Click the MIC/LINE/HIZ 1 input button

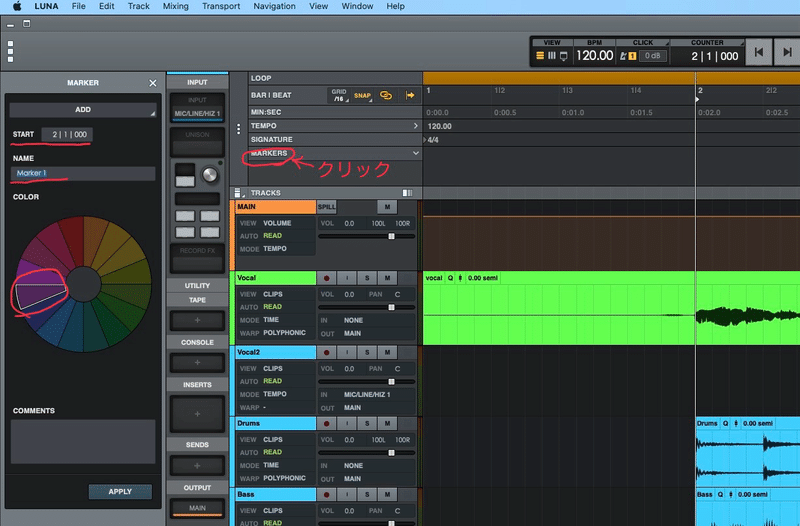pos(197,114)
